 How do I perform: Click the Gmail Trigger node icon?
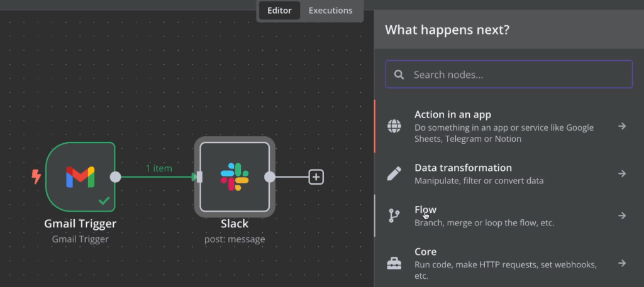click(80, 178)
